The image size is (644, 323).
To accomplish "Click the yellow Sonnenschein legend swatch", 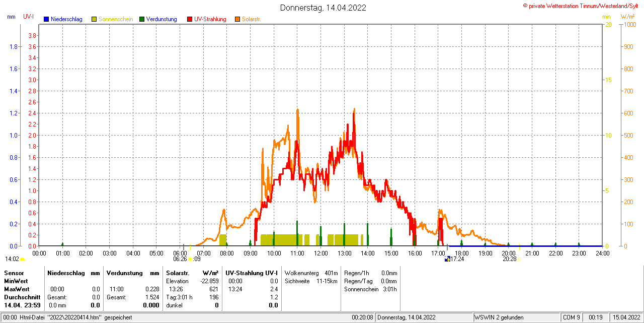I will [x=94, y=19].
